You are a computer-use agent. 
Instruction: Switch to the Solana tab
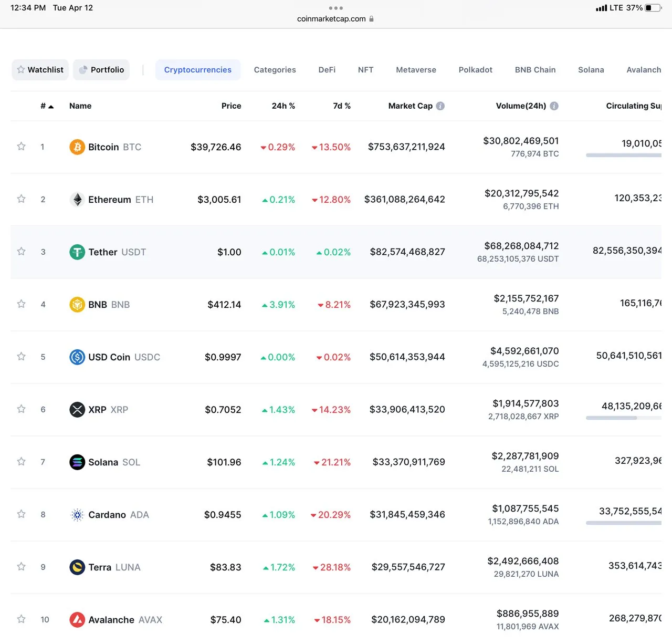coord(591,70)
